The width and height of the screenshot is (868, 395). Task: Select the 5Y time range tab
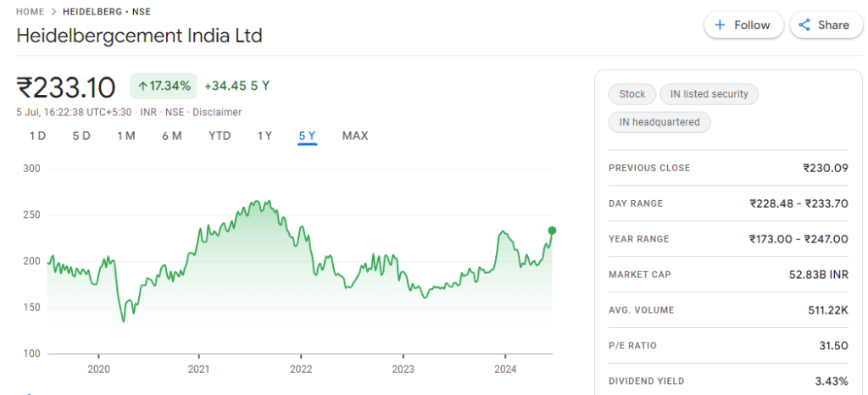[x=307, y=136]
